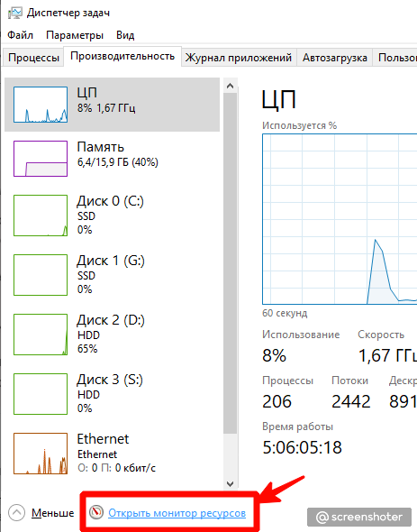Click the sidebar scrollbar up arrow

[231, 86]
